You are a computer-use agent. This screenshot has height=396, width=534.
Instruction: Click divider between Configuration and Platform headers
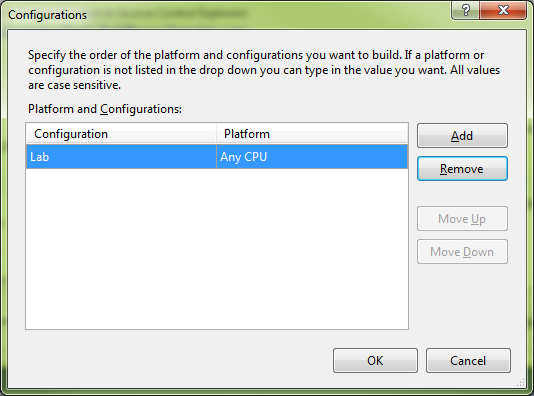tap(217, 134)
